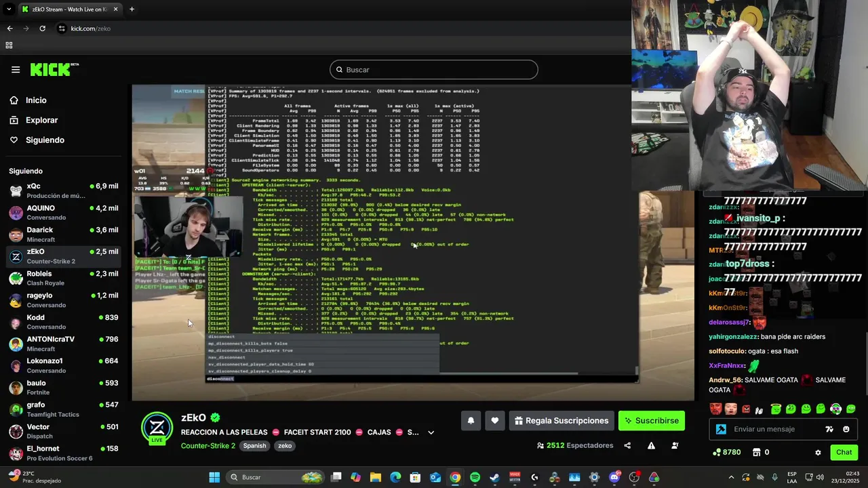868x488 pixels.
Task: Open Kodd channel in following list
Action: (x=64, y=322)
